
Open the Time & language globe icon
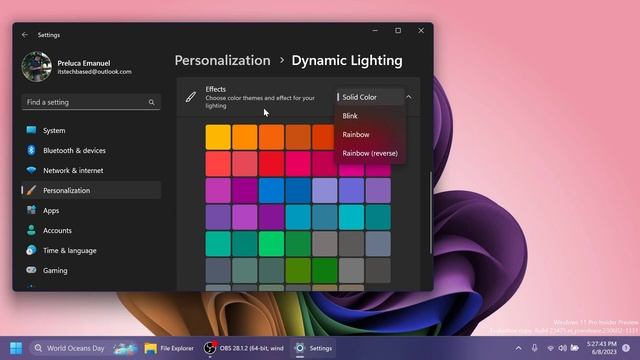click(x=31, y=250)
